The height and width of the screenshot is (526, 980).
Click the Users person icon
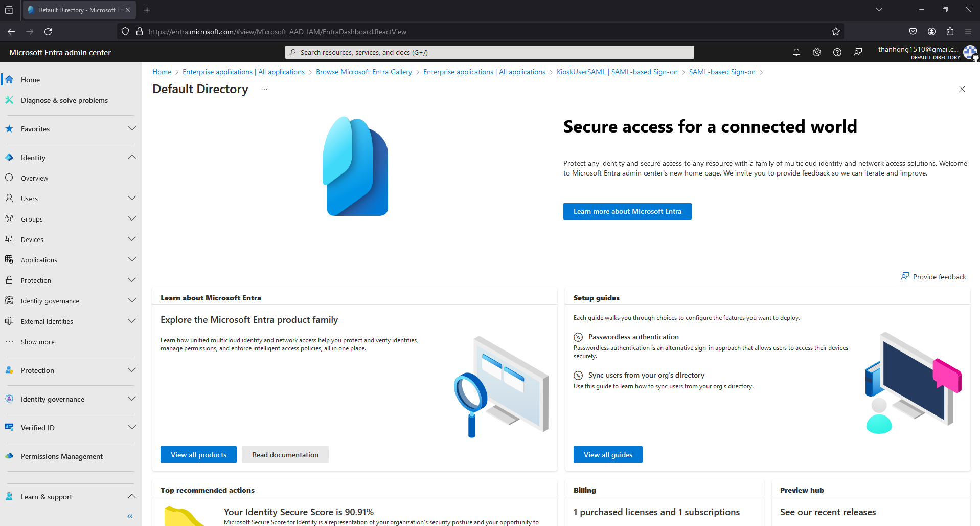tap(9, 199)
